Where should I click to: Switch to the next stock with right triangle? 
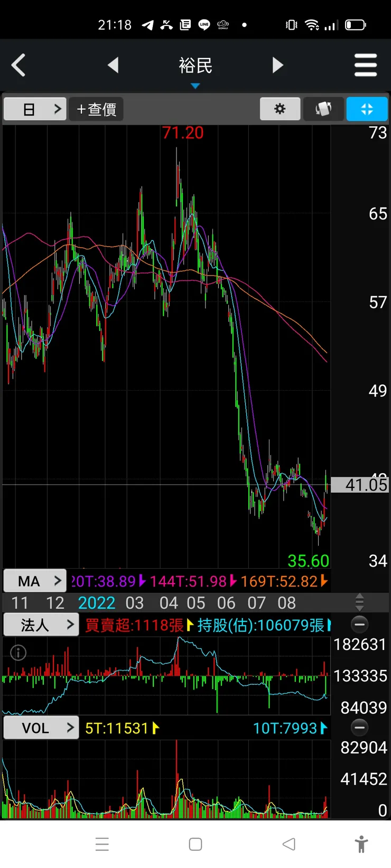point(278,65)
